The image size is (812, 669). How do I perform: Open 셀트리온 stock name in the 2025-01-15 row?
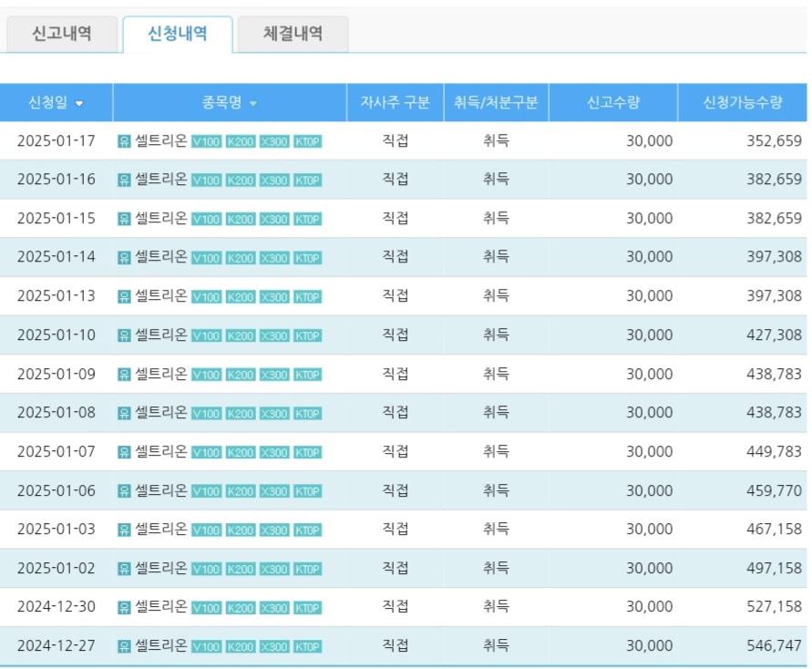[x=161, y=218]
